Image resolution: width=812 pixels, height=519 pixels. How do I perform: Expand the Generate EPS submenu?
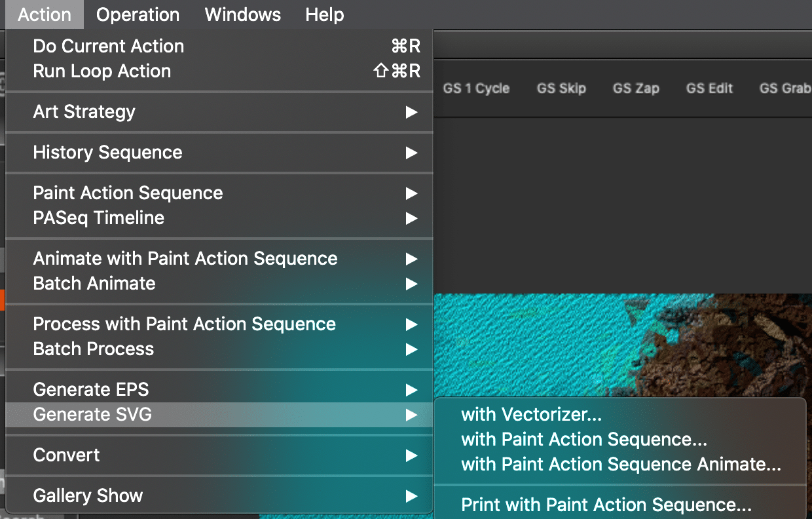(219, 390)
